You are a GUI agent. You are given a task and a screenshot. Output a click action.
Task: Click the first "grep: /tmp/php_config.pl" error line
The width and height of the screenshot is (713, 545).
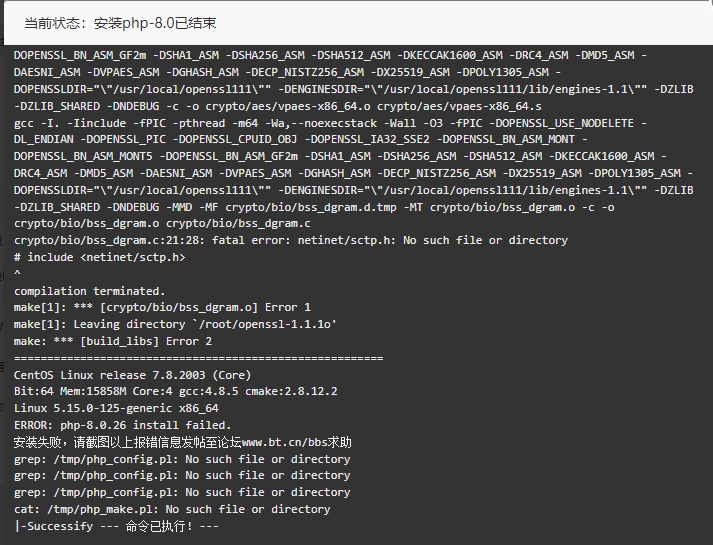click(x=182, y=459)
